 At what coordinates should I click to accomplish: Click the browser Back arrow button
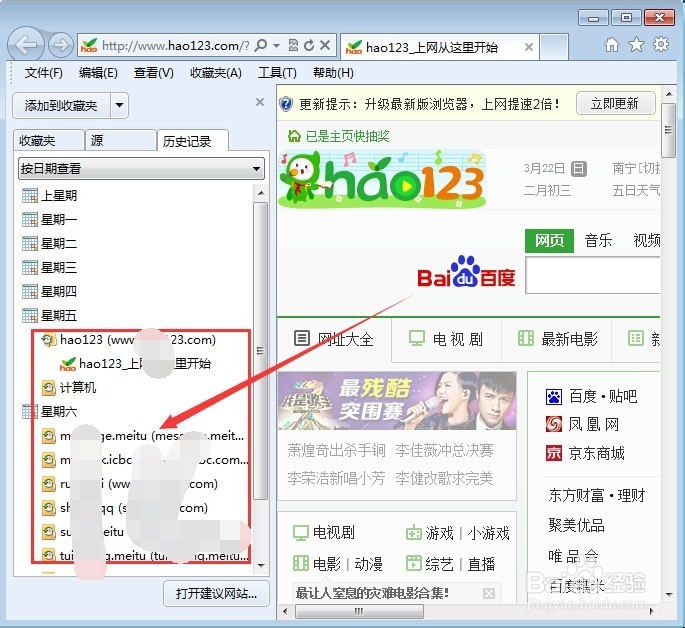point(26,45)
